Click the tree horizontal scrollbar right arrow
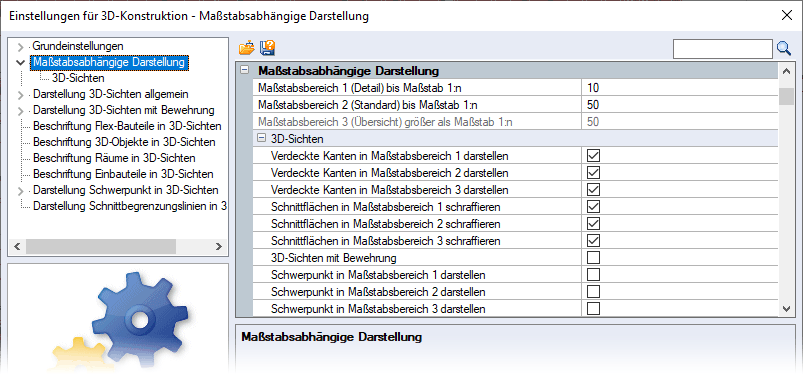 tap(219, 246)
